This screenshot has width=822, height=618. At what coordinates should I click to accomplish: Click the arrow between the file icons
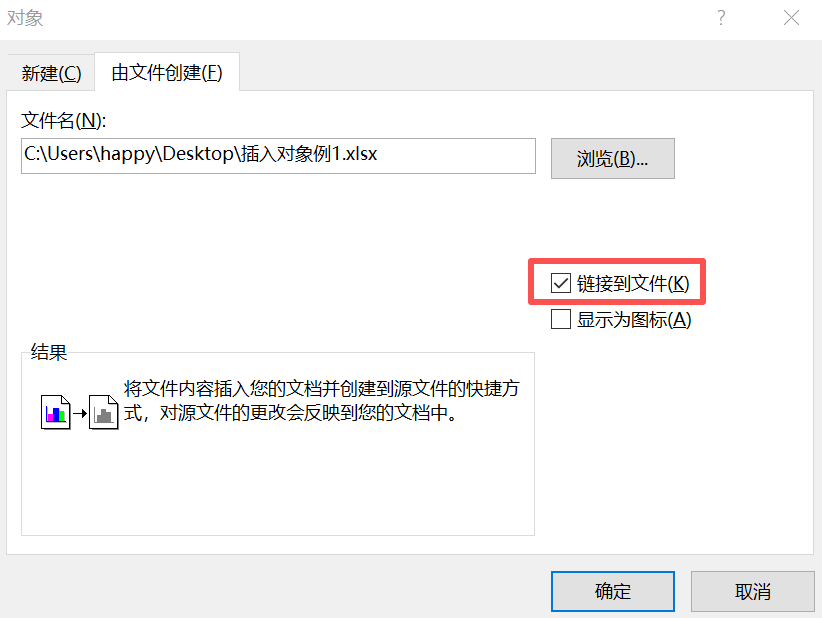pos(80,414)
